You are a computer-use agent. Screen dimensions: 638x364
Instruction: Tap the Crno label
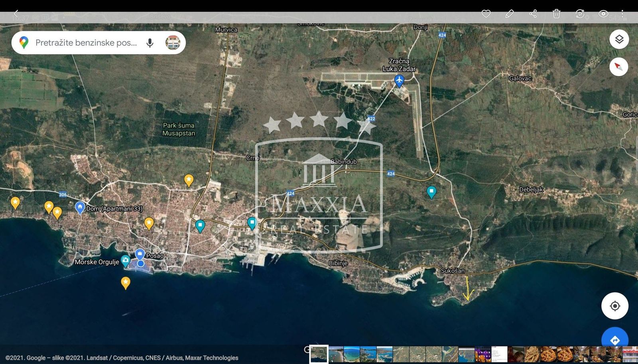253,158
